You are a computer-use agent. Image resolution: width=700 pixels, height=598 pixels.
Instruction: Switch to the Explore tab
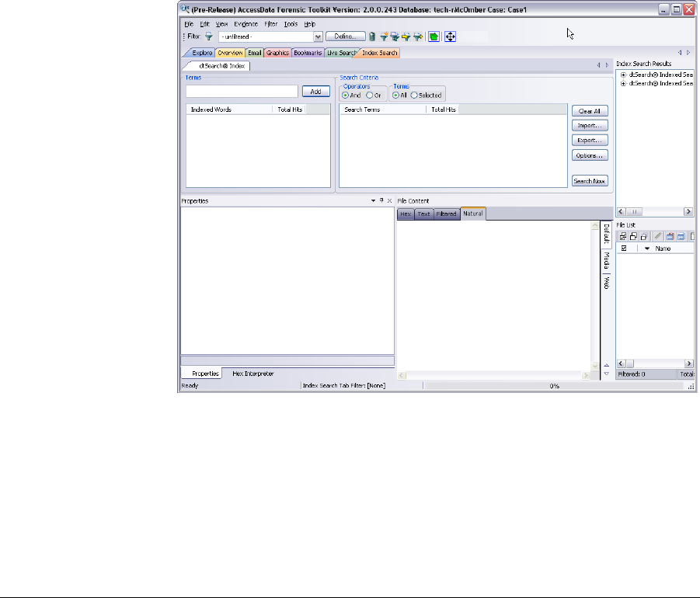(202, 53)
